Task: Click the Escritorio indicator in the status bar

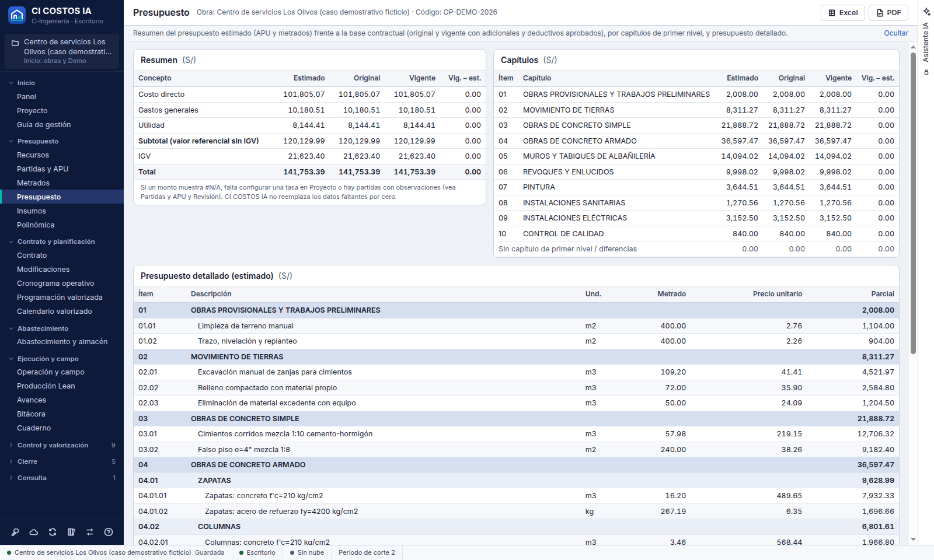Action: 257,552
